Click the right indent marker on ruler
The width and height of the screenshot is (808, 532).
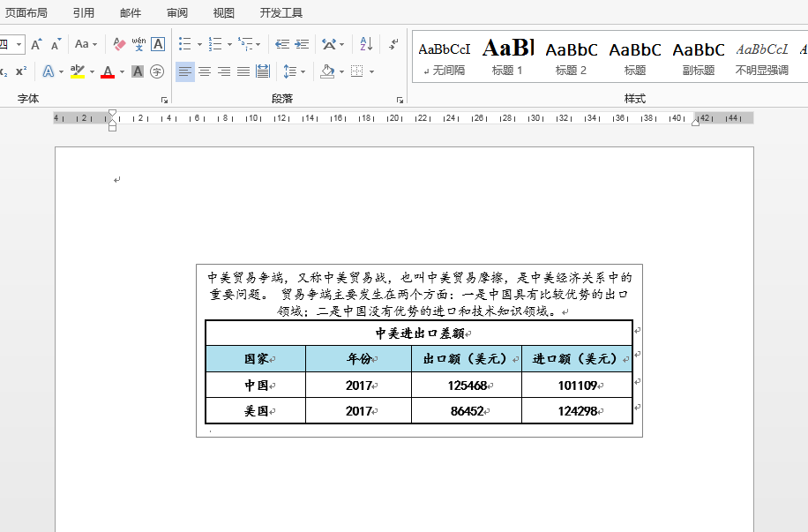tap(695, 122)
